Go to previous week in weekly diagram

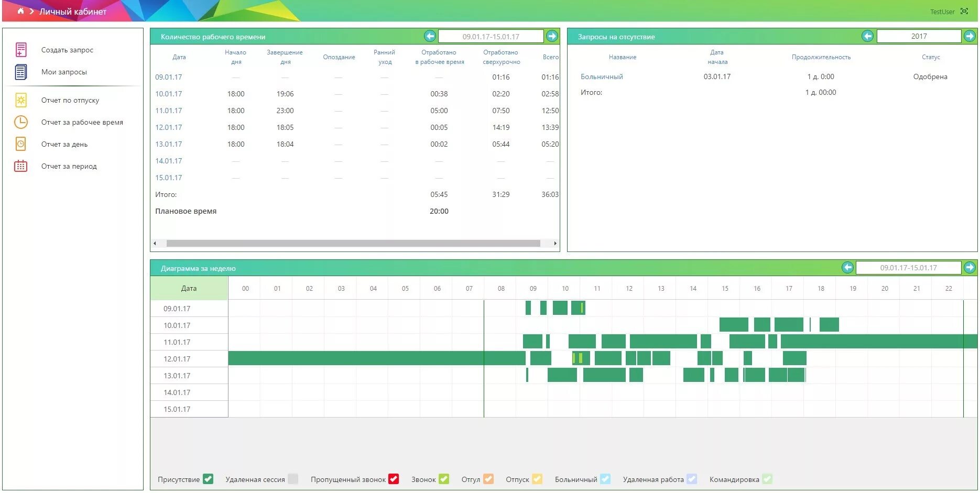848,268
